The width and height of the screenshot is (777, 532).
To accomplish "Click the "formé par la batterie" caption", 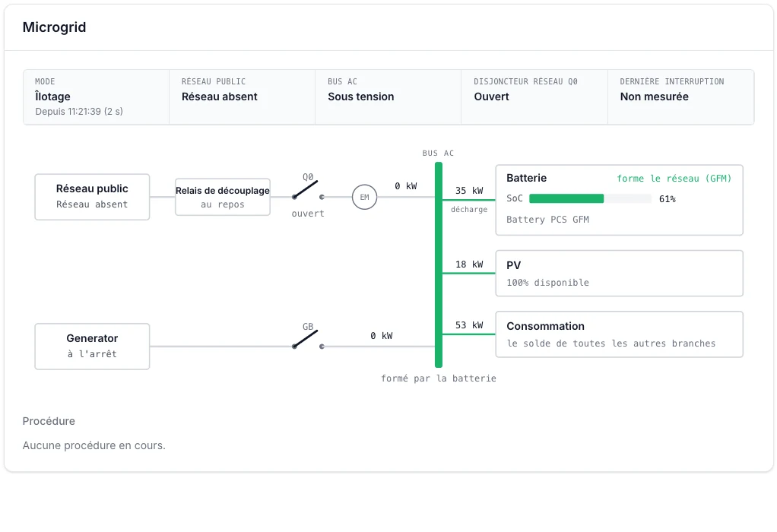I will click(439, 378).
